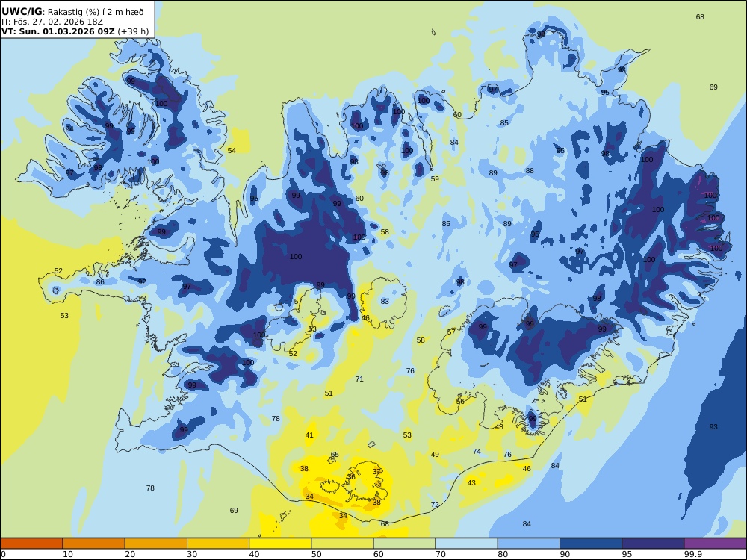
Task: Click the '56' humidity value on the map
Action: click(460, 402)
